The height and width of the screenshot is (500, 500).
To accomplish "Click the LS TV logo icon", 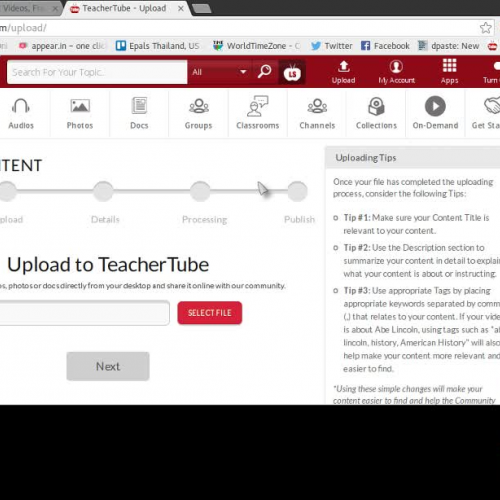I will [292, 72].
